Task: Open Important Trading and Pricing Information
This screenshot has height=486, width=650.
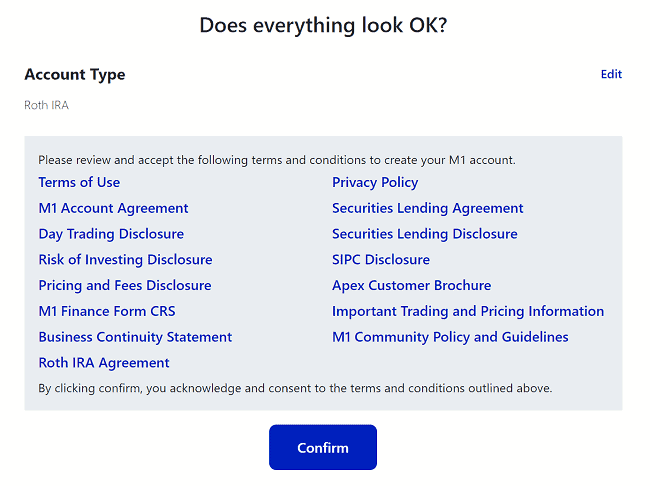Action: coord(468,311)
